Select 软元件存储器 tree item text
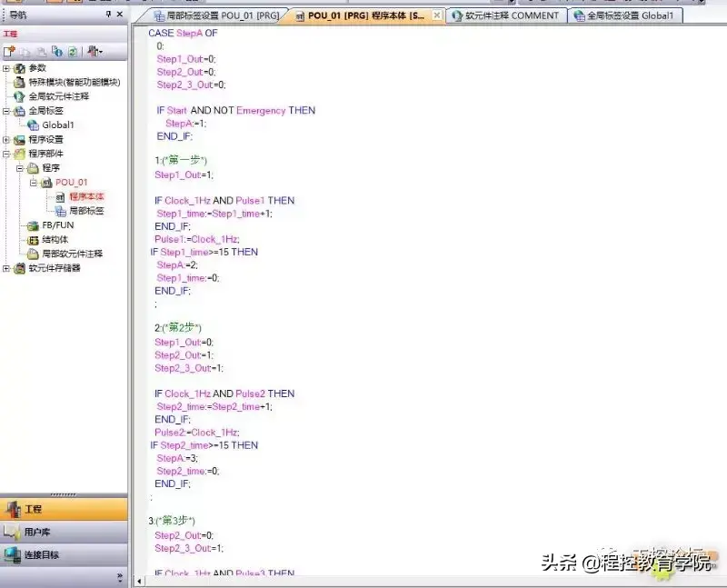 click(x=55, y=268)
